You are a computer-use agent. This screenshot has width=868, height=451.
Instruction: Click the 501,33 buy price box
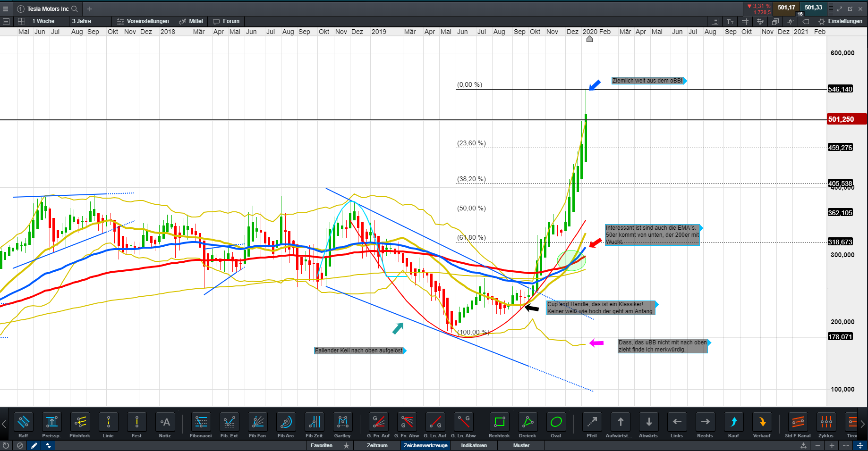click(813, 8)
